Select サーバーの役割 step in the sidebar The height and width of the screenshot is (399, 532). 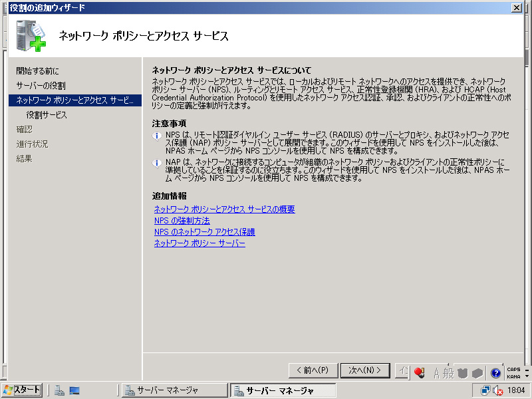pos(41,86)
